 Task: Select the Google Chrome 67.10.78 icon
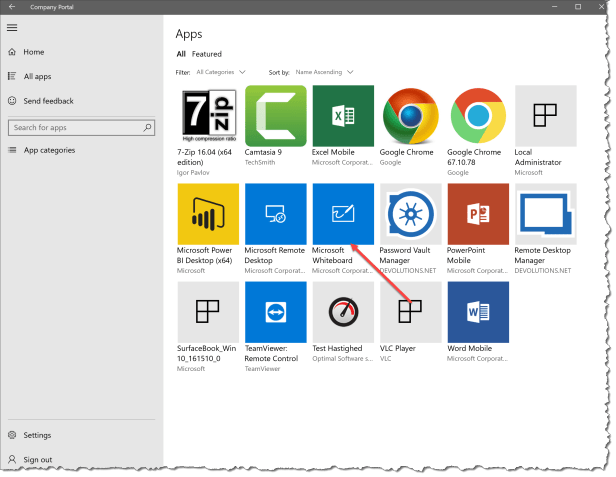[478, 116]
